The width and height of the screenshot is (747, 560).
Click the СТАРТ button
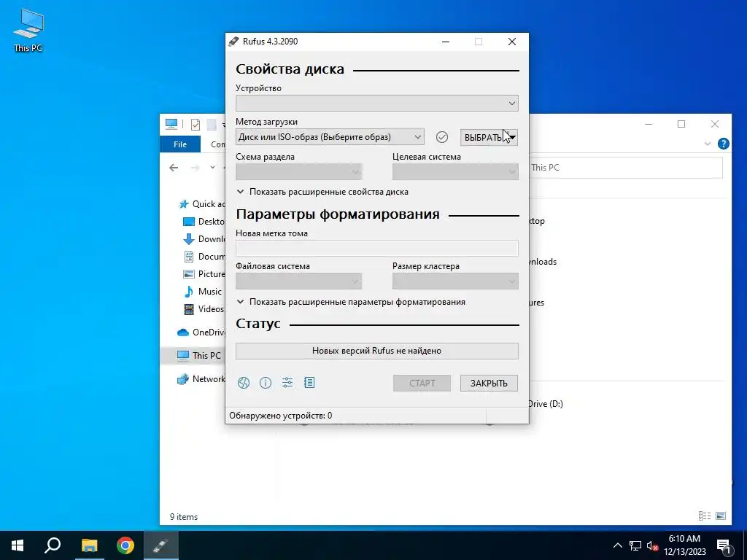[x=422, y=384]
